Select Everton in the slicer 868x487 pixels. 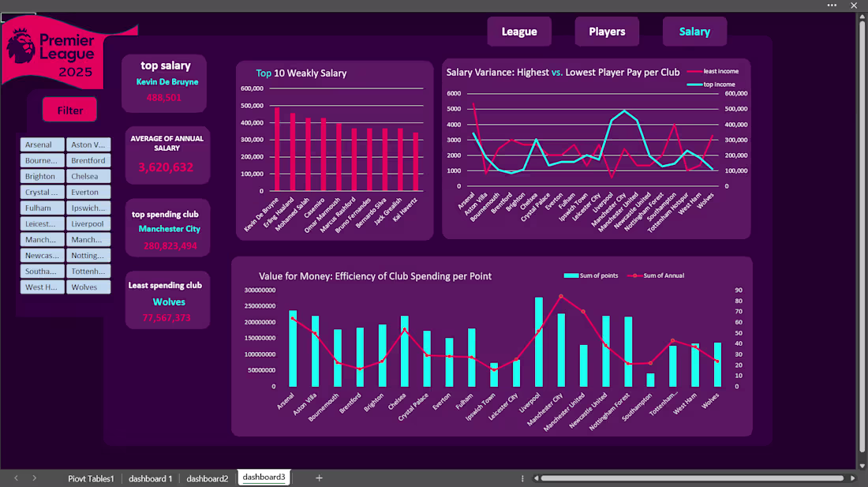coord(88,192)
